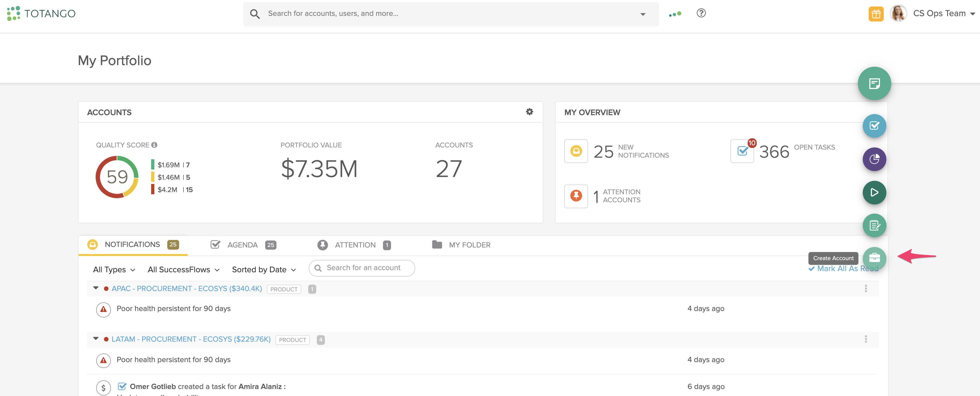Click the attention accounts pin icon
Viewport: 980px width, 396px height.
pyautogui.click(x=576, y=196)
